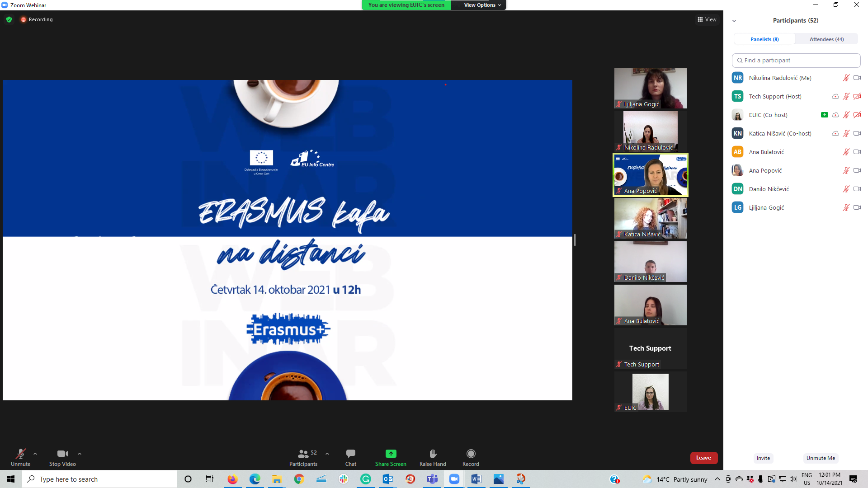Click Ana Popović's muted microphone icon in list
Viewport: 868px width, 488px height.
(846, 170)
